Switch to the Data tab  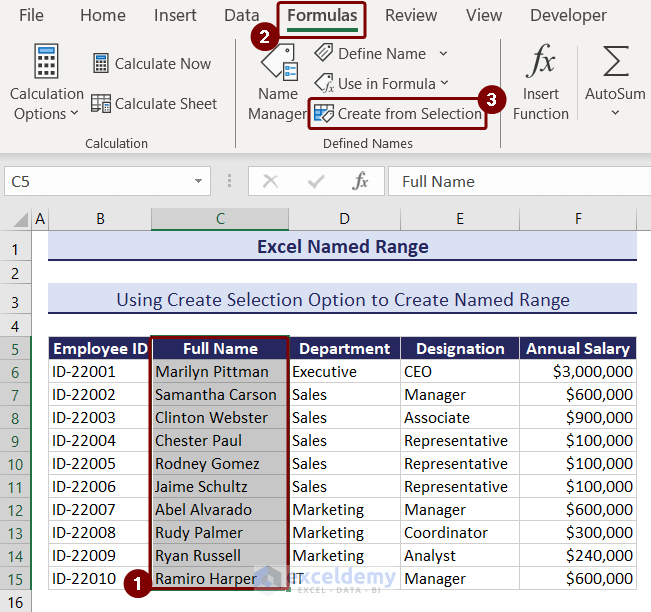(x=242, y=15)
